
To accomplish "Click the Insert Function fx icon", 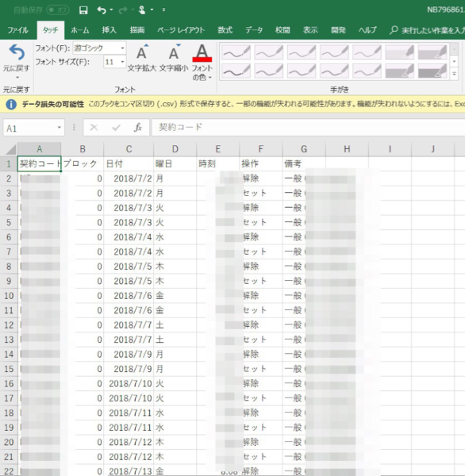I will pyautogui.click(x=138, y=128).
